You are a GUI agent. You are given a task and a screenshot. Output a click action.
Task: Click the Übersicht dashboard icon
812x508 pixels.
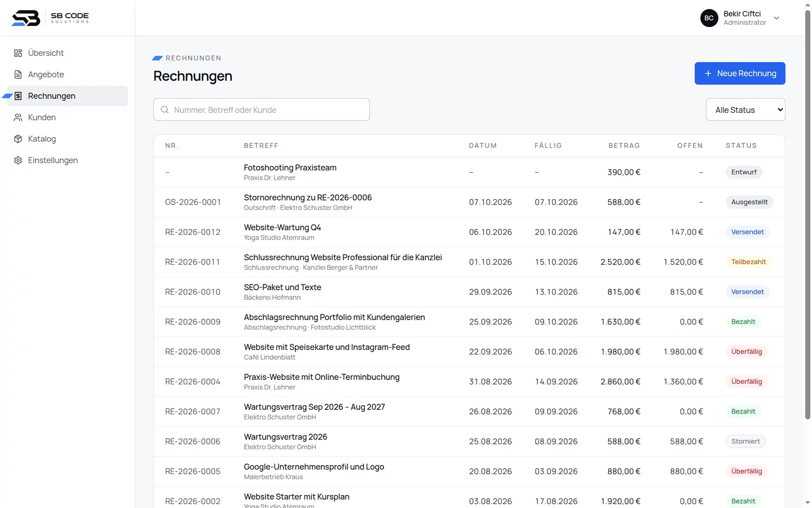(x=18, y=53)
